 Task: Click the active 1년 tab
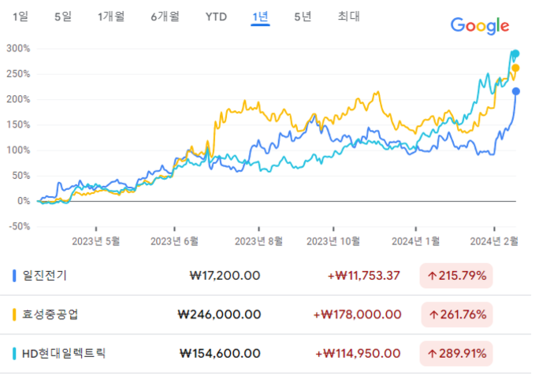[260, 17]
